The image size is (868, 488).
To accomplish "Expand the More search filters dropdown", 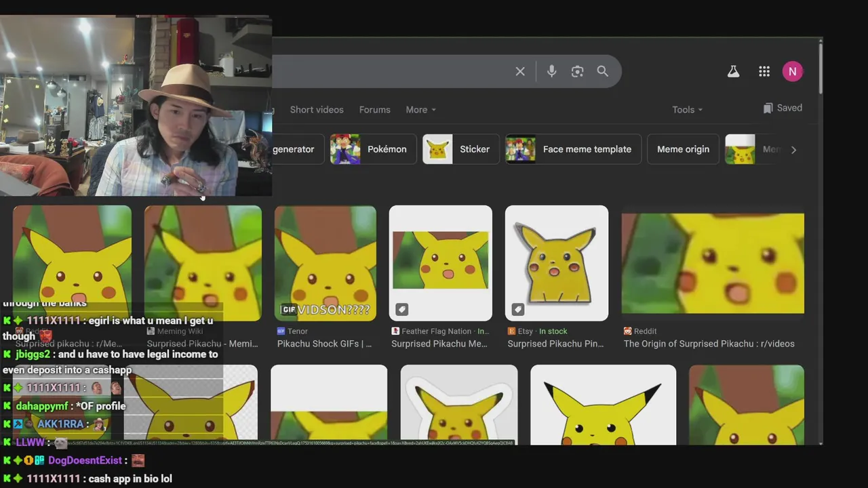I will (420, 110).
